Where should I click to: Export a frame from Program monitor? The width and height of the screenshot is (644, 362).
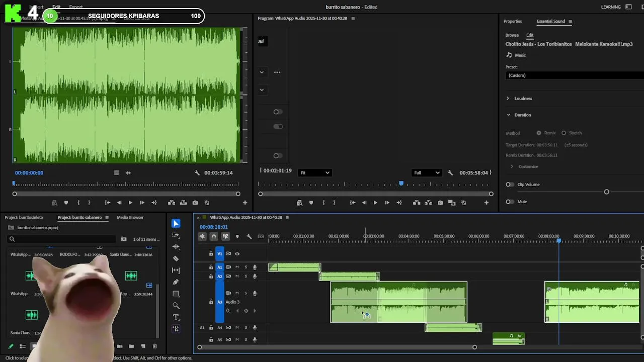tap(440, 203)
